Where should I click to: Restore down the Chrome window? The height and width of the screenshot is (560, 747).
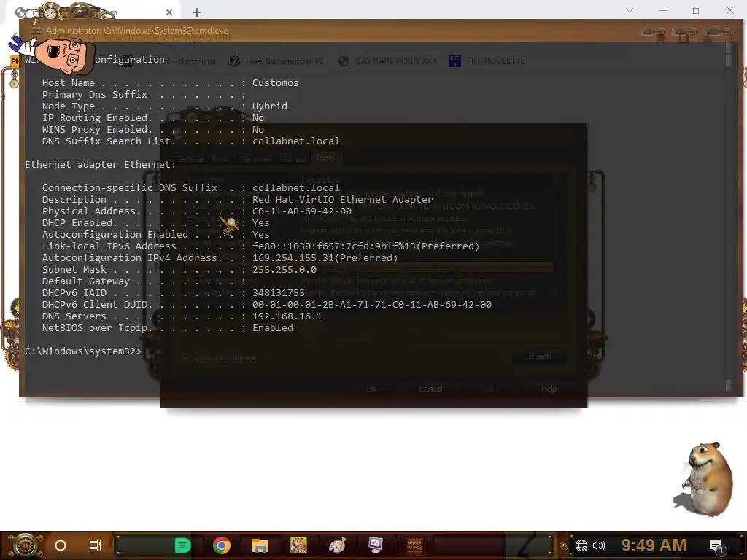tap(697, 10)
